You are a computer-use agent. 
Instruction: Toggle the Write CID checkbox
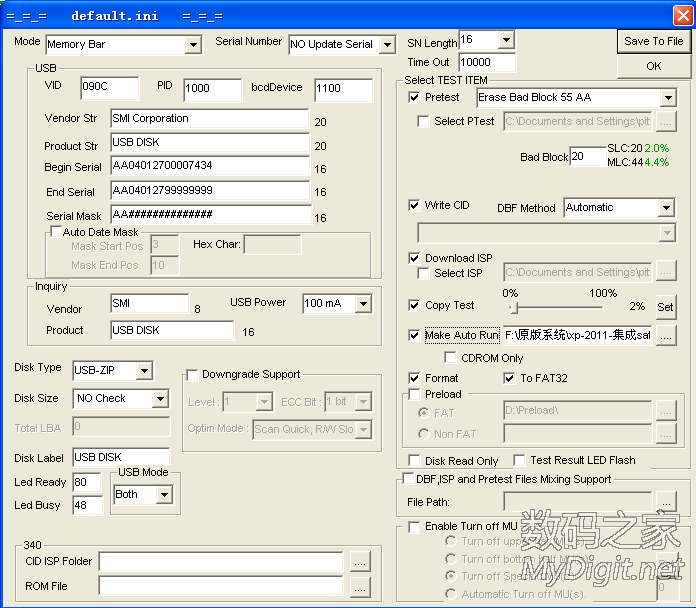click(x=414, y=205)
